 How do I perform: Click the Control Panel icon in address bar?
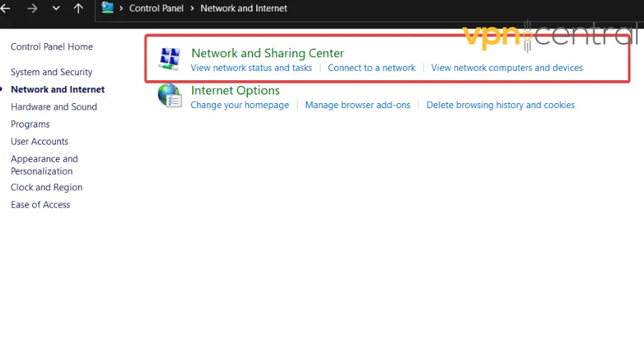(x=107, y=8)
